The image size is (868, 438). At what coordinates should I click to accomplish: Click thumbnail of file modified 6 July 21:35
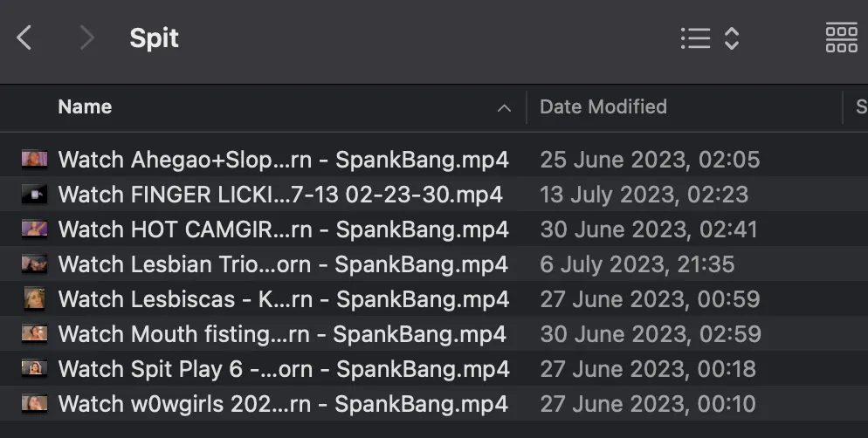click(34, 263)
